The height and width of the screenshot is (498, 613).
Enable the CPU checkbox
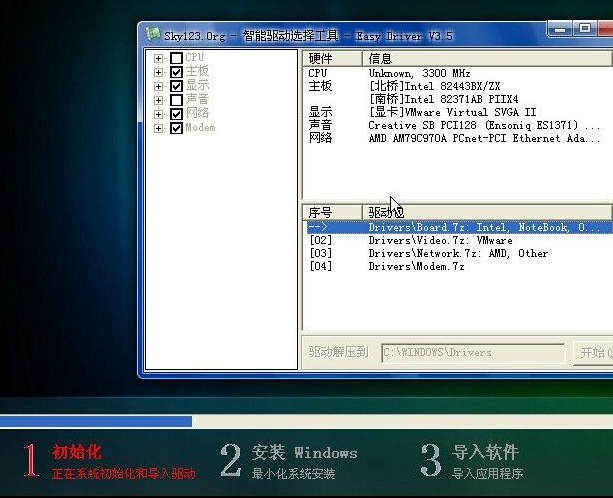(176, 58)
